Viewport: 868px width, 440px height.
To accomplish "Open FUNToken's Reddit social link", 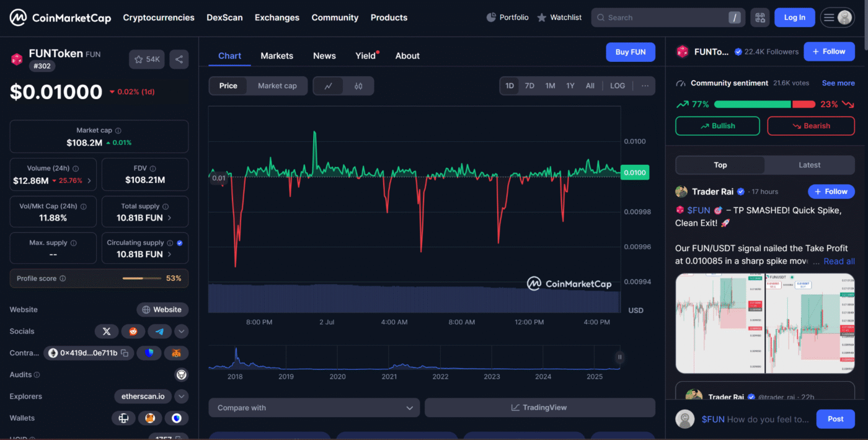I will (133, 332).
